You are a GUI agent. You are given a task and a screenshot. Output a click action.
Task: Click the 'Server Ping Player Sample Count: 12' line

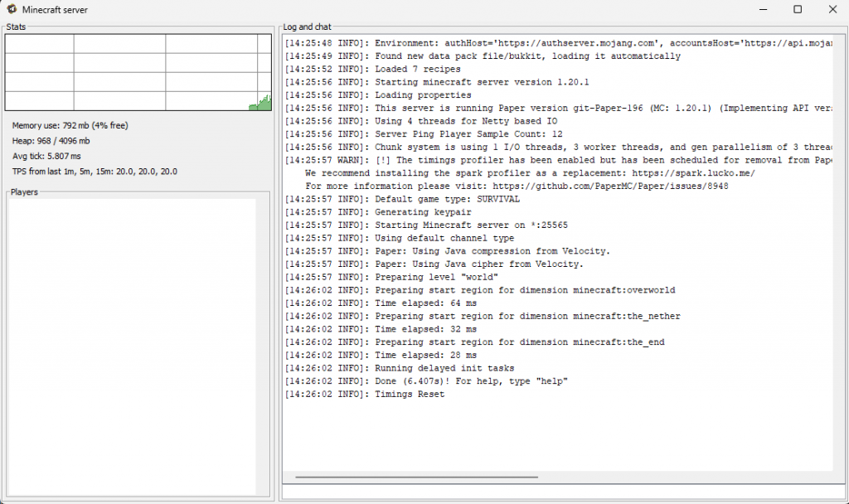(x=424, y=134)
